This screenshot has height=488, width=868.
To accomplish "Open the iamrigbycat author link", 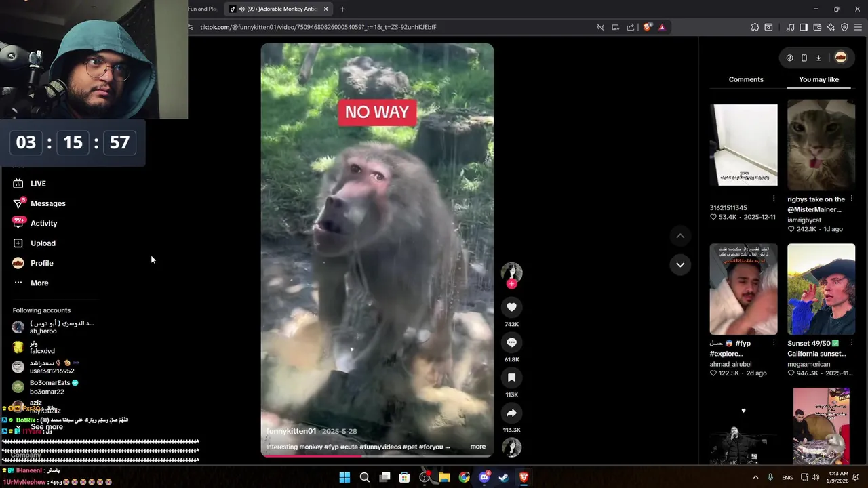I will click(x=804, y=220).
